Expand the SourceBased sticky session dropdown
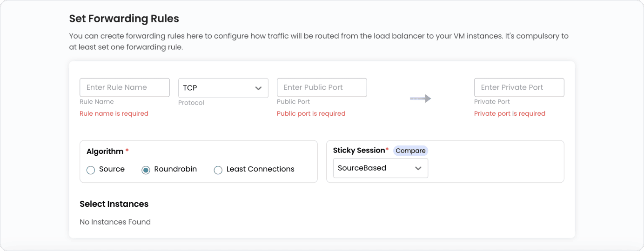Viewport: 644px width, 251px height. 380,168
